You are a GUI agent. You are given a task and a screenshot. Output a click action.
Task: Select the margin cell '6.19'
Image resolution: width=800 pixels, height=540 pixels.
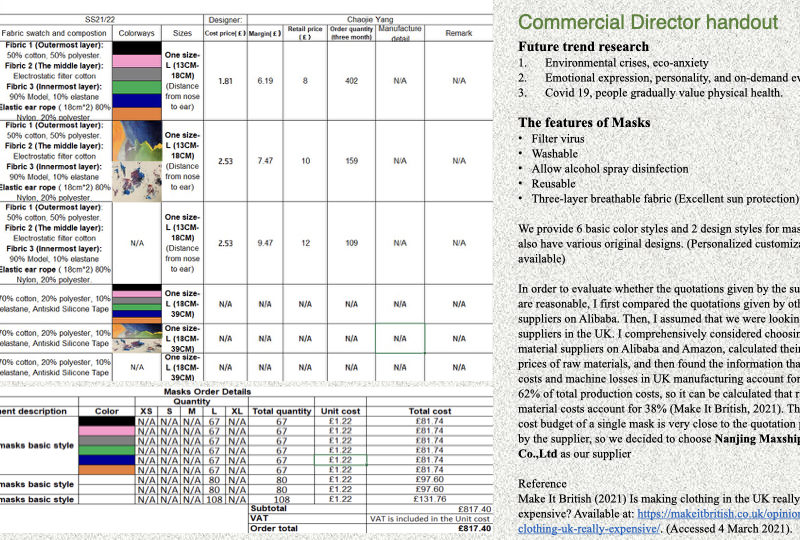pyautogui.click(x=265, y=81)
